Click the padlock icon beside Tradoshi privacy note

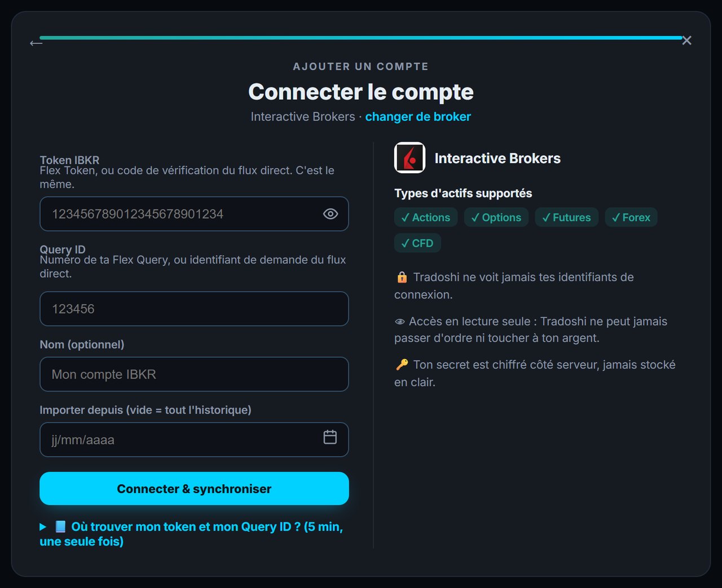click(402, 277)
